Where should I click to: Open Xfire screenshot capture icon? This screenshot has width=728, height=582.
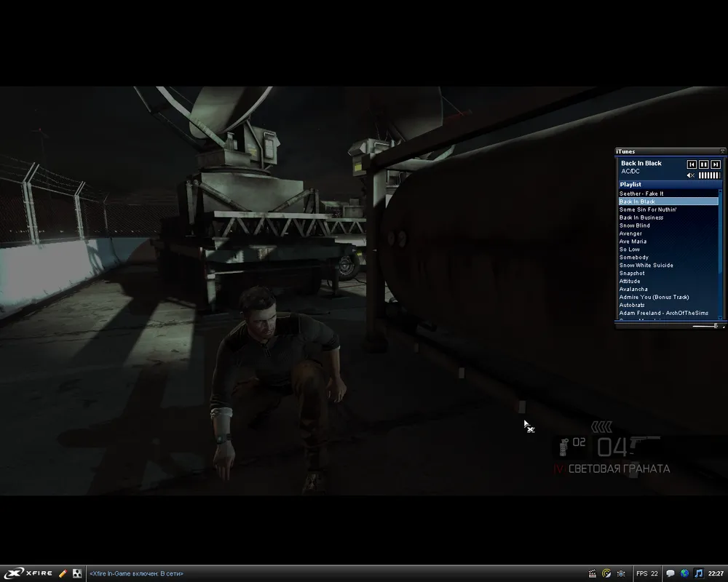click(x=621, y=573)
